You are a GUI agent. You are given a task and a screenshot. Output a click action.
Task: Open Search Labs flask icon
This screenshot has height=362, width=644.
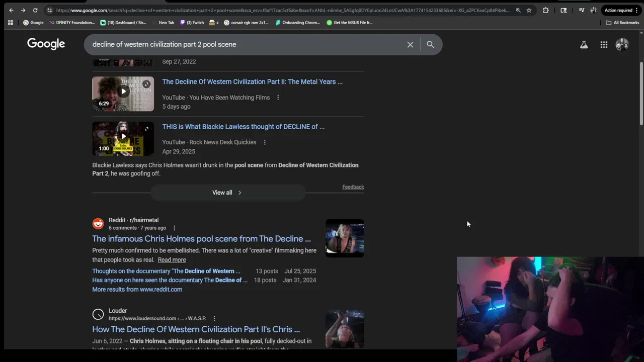point(584,45)
